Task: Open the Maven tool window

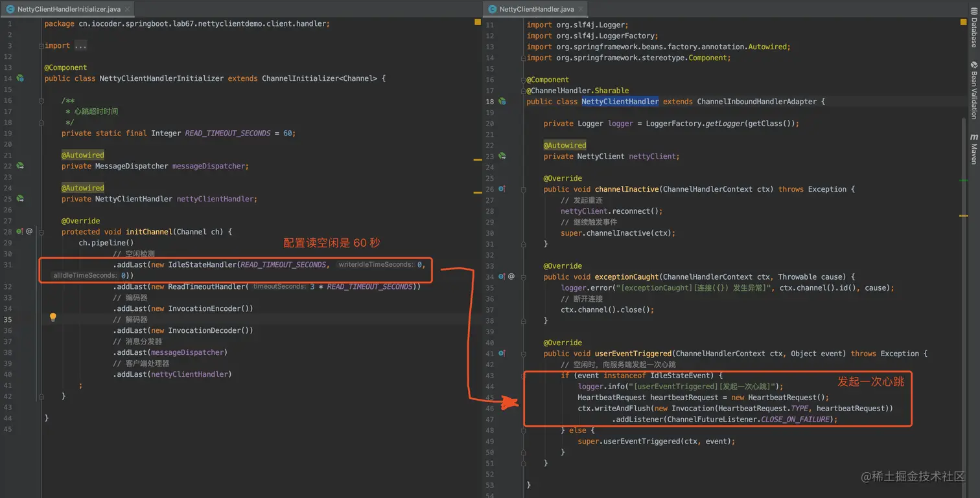Action: (x=974, y=149)
